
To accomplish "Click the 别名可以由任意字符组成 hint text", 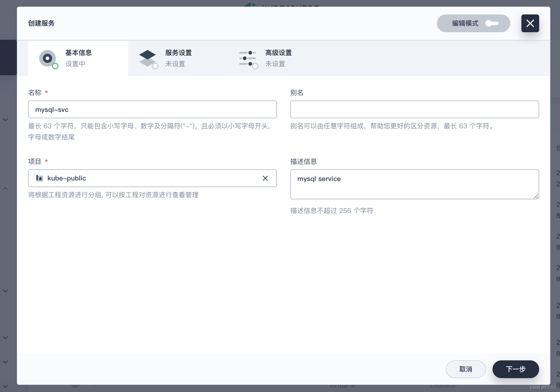I will (392, 126).
